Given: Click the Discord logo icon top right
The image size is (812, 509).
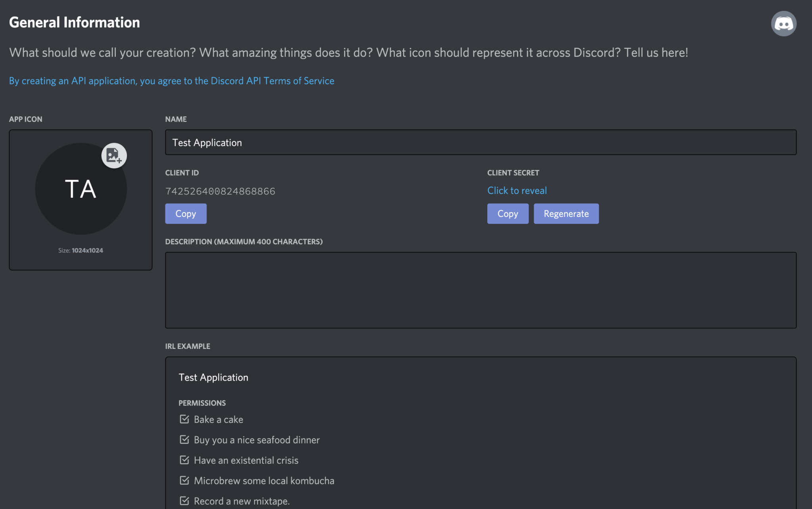Looking at the screenshot, I should click(784, 23).
